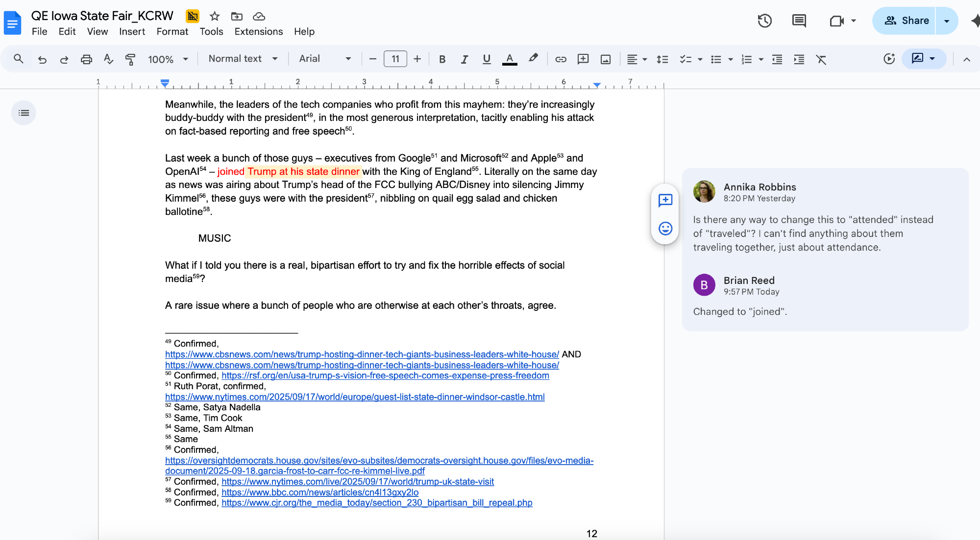Open the text color picker
Screen dimensions: 980x540
point(510,59)
